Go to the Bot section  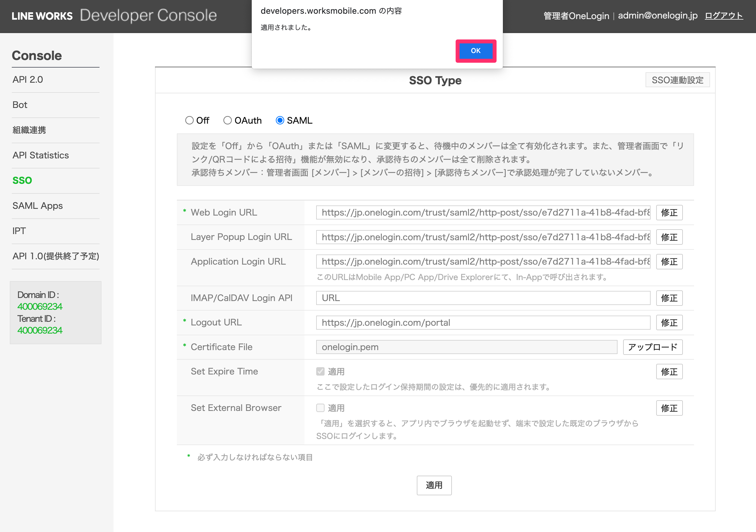(20, 105)
